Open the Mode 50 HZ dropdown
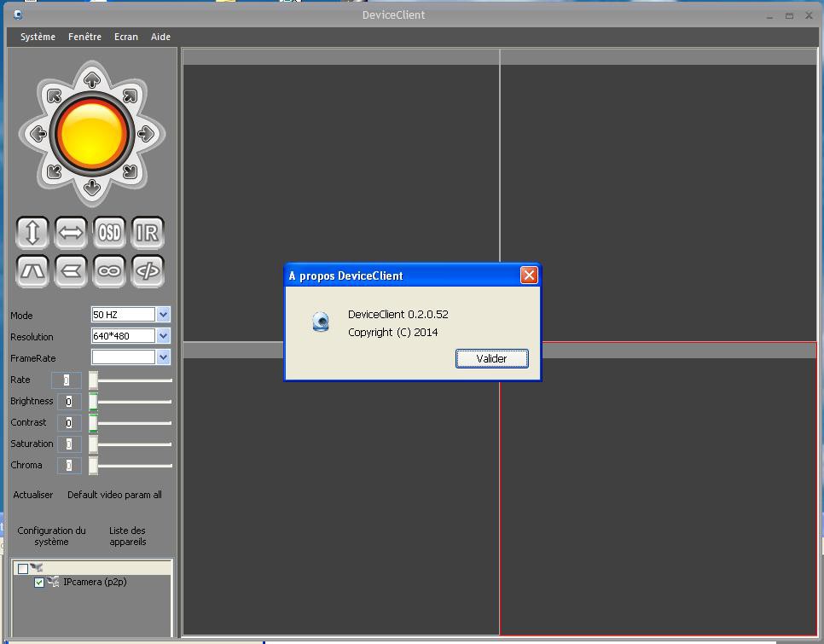 pos(164,315)
